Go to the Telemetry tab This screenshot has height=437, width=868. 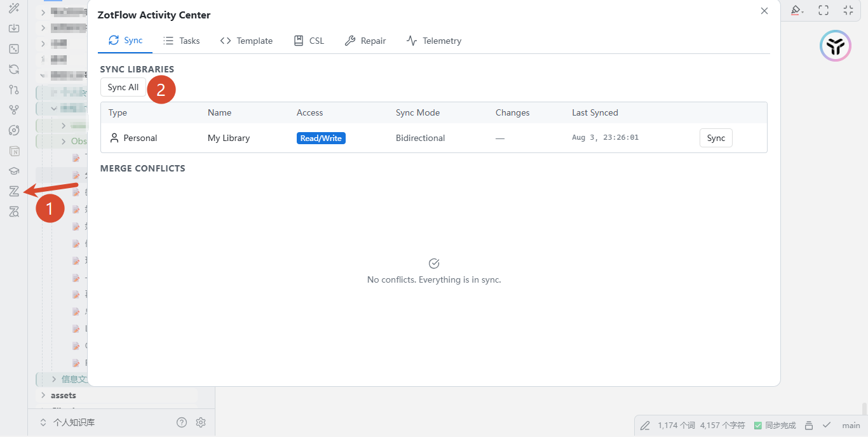click(434, 41)
